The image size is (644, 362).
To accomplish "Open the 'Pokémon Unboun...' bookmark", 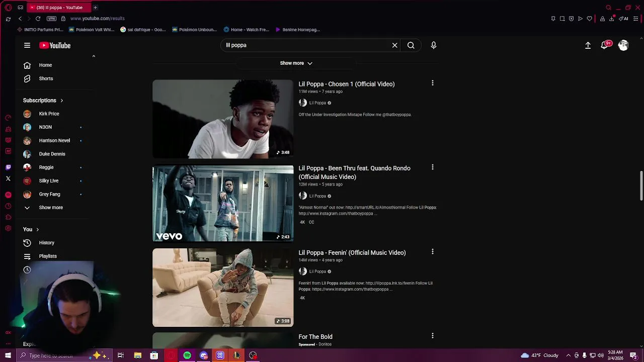I will [x=194, y=30].
